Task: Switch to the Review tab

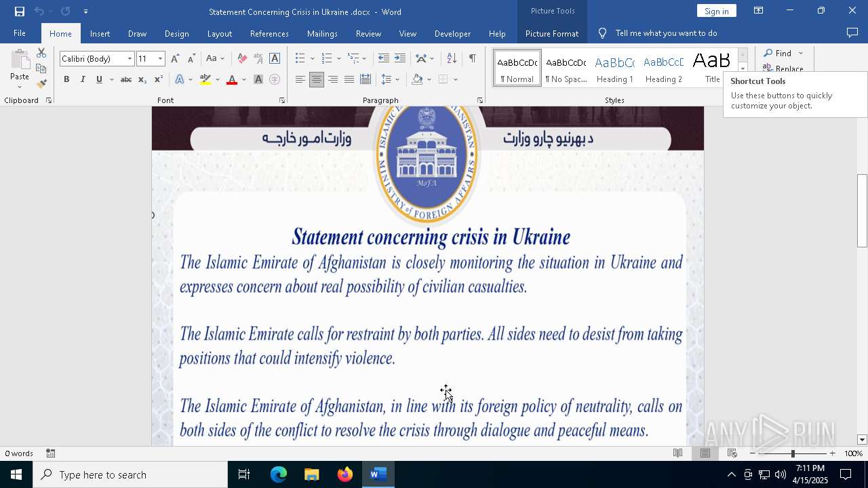Action: 368,33
